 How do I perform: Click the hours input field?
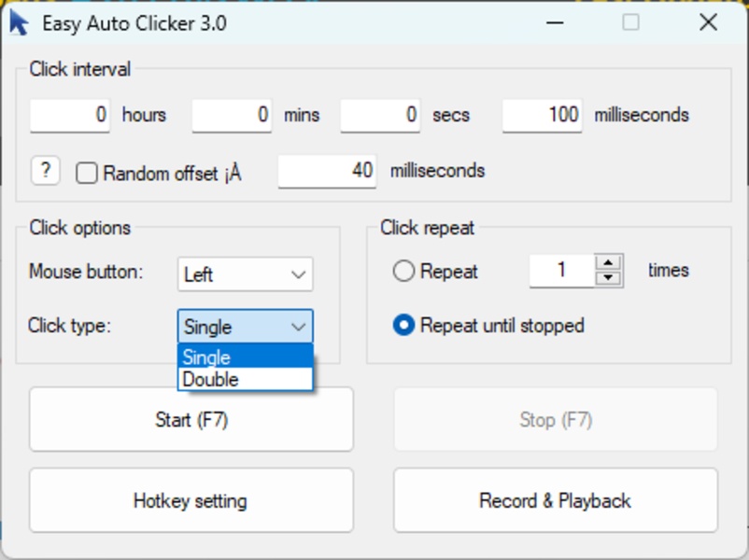tap(70, 116)
